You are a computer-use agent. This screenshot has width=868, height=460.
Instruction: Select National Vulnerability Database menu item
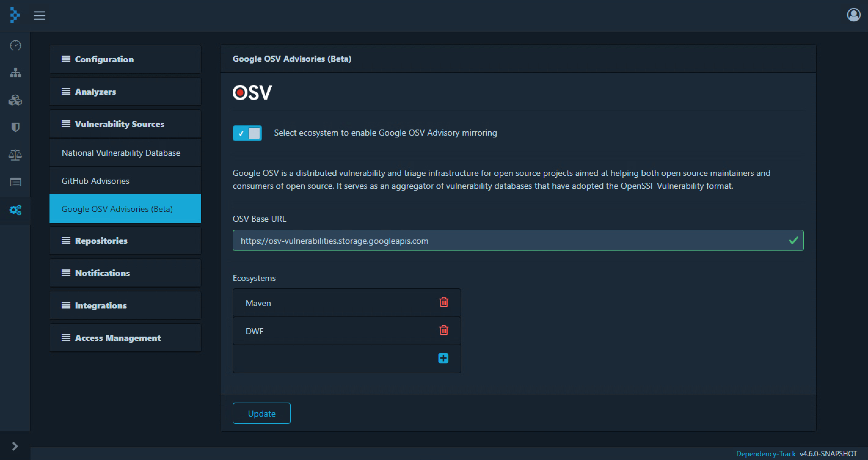[x=121, y=153]
